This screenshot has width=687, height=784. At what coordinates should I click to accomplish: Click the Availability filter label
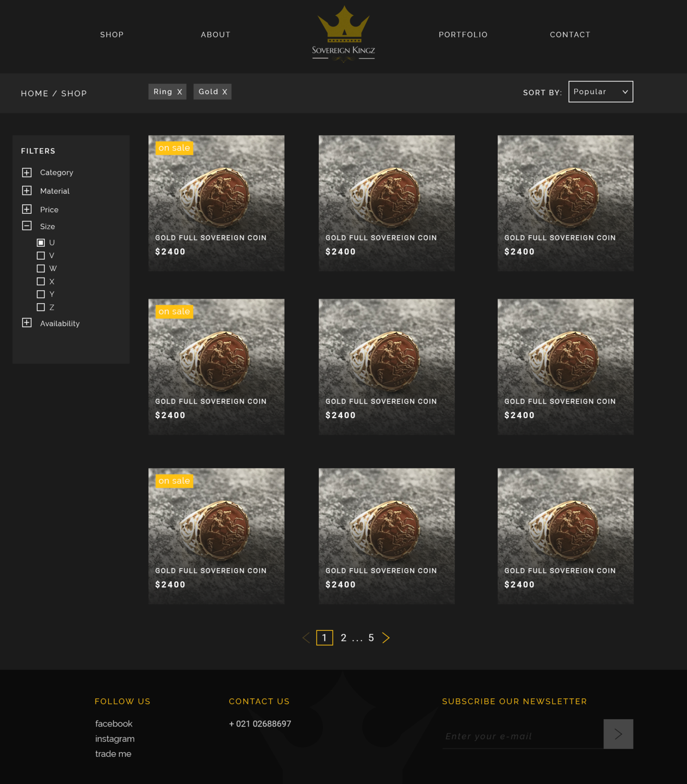60,324
